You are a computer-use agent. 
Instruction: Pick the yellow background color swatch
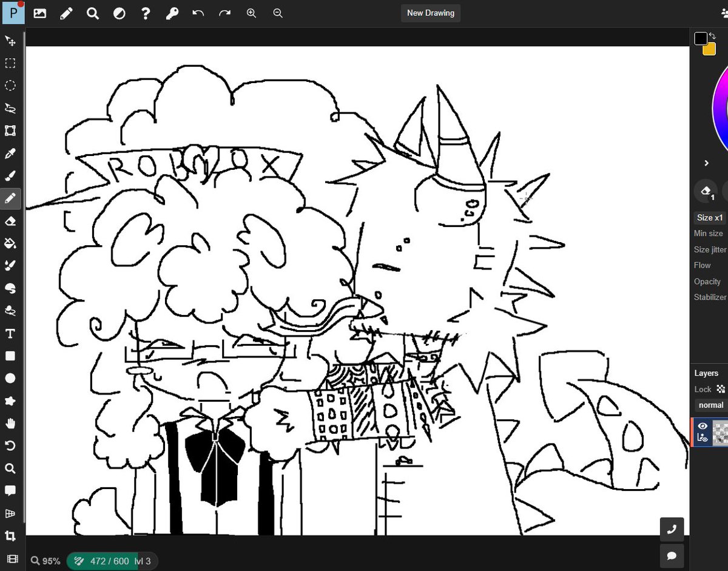click(x=709, y=49)
